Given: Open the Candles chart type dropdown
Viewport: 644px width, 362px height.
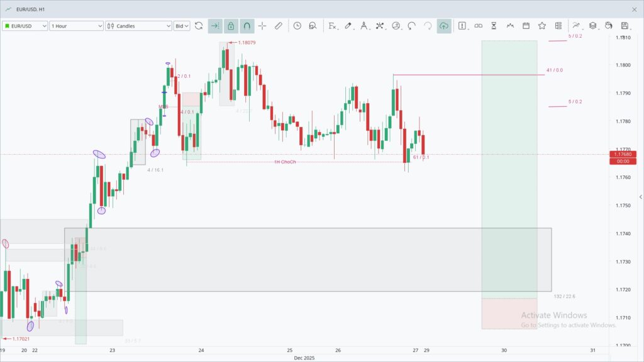Looking at the screenshot, I should click(138, 26).
